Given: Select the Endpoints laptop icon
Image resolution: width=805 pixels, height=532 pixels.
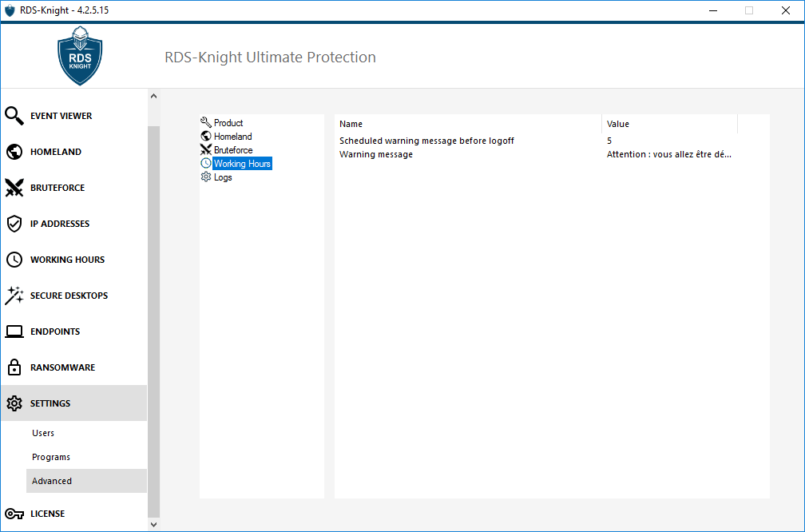Looking at the screenshot, I should 14,332.
